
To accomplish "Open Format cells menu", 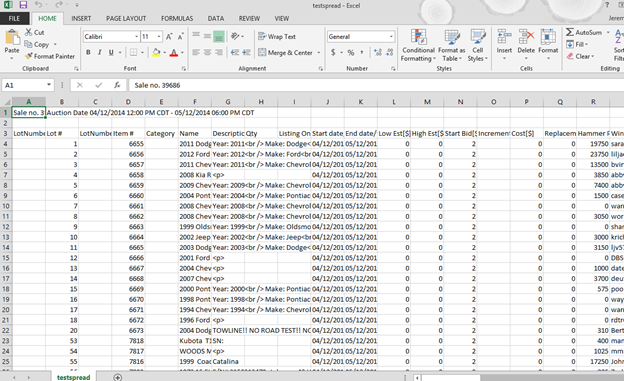I will (x=548, y=44).
